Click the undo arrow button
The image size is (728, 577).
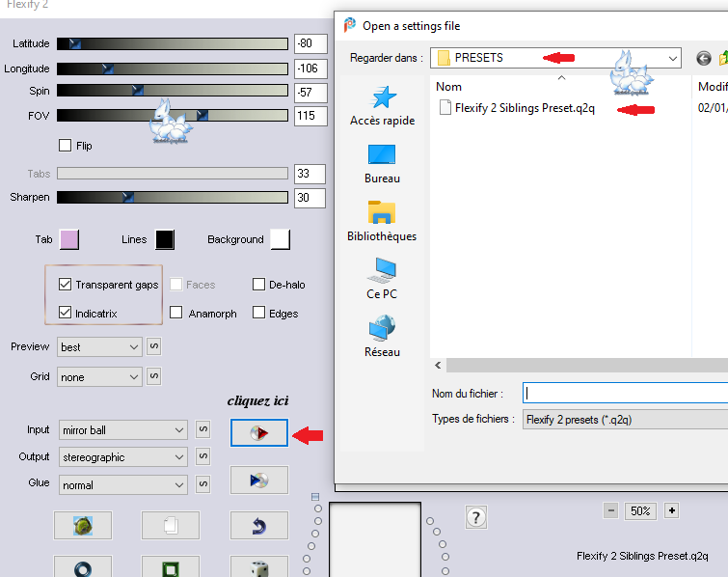coord(259,526)
